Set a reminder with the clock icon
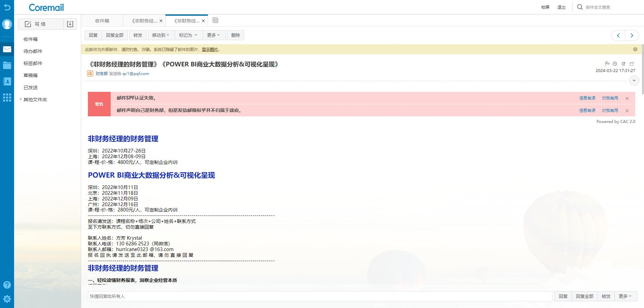 615,63
